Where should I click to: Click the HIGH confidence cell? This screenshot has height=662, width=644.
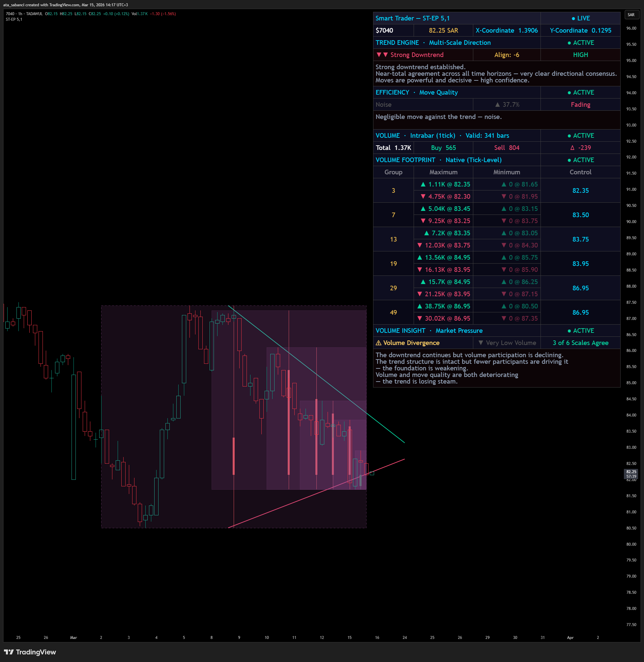(580, 55)
